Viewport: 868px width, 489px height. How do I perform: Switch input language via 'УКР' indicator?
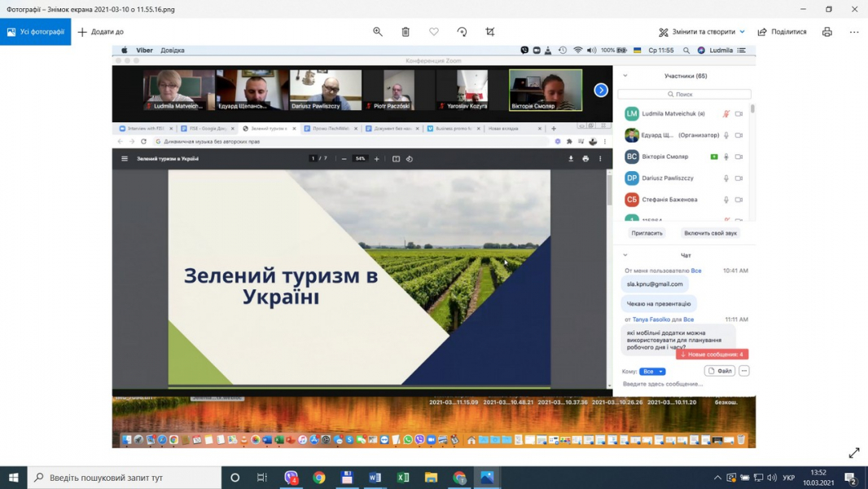click(x=790, y=478)
